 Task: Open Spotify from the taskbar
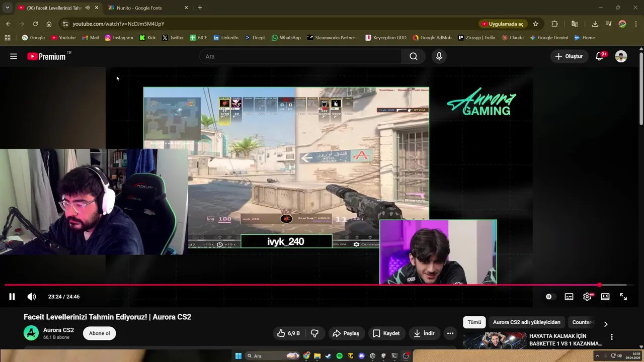[339, 356]
